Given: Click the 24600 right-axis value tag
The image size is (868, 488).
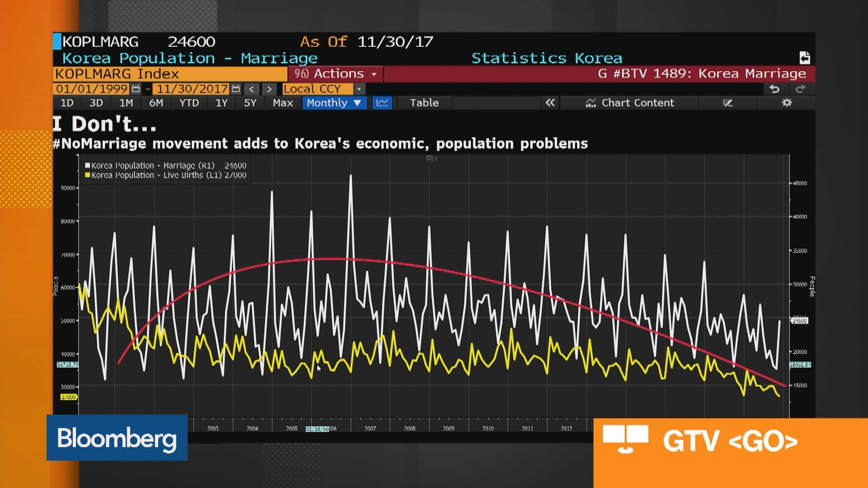Looking at the screenshot, I should coord(799,321).
